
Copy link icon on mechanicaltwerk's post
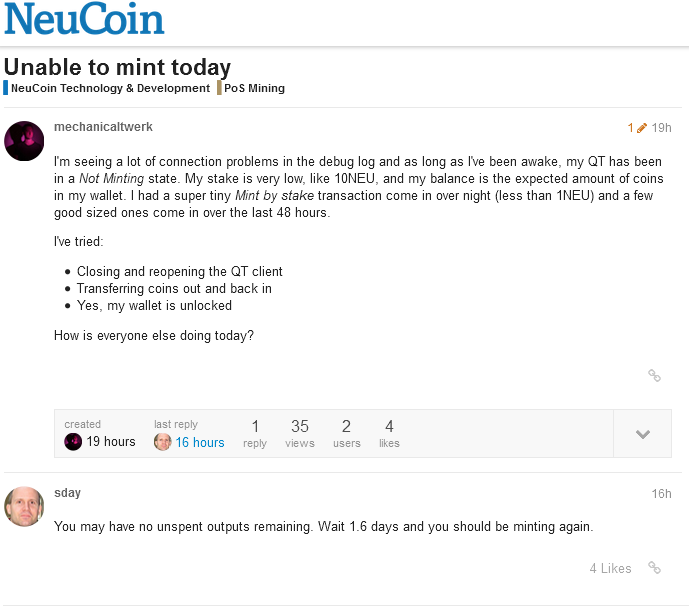click(x=654, y=376)
